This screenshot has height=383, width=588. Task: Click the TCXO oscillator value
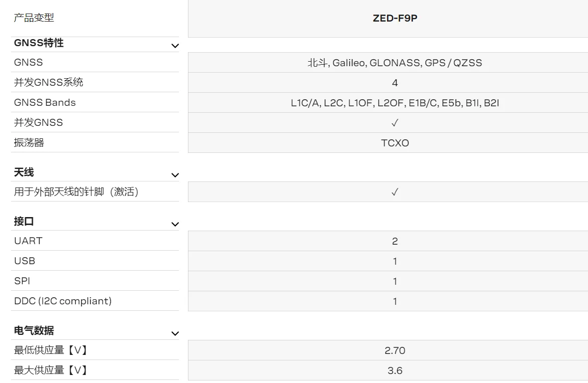[x=395, y=143]
